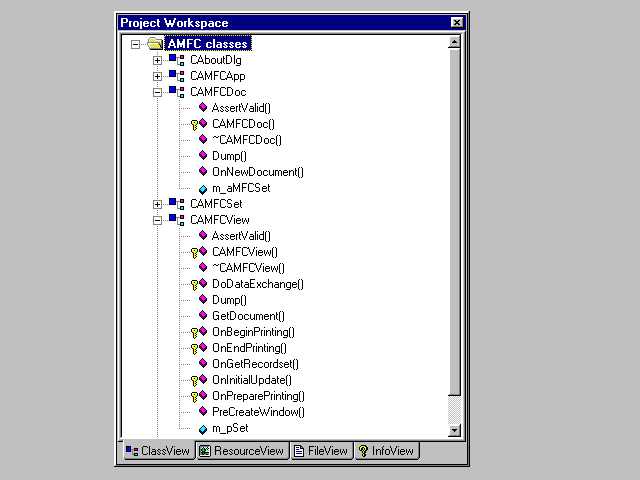Viewport: 640px width, 480px height.
Task: Click the m_aMFCSet member variable icon
Action: [202, 188]
